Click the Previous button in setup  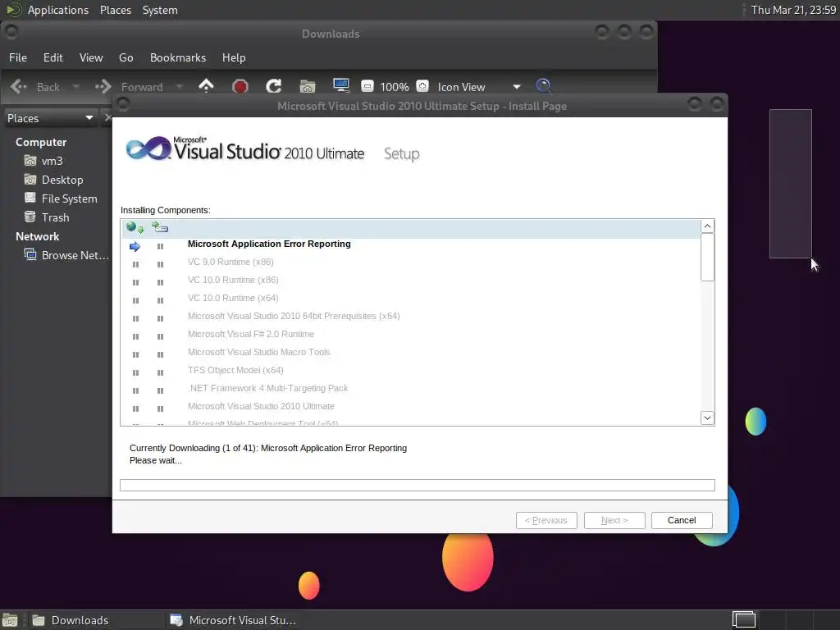(546, 520)
